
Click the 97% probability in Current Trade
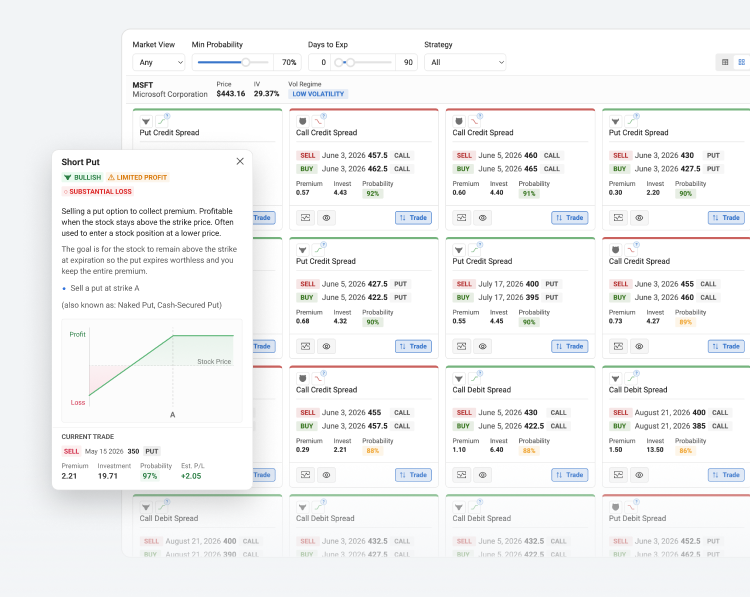coord(149,476)
